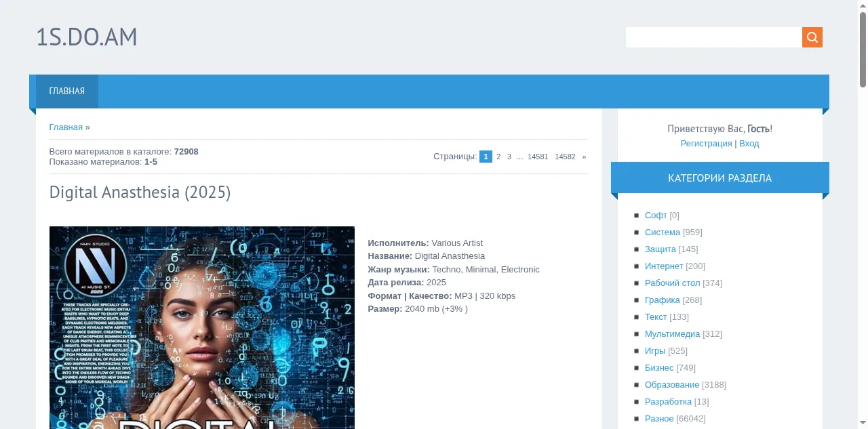Click the » next page arrow
The width and height of the screenshot is (868, 429).
click(584, 157)
